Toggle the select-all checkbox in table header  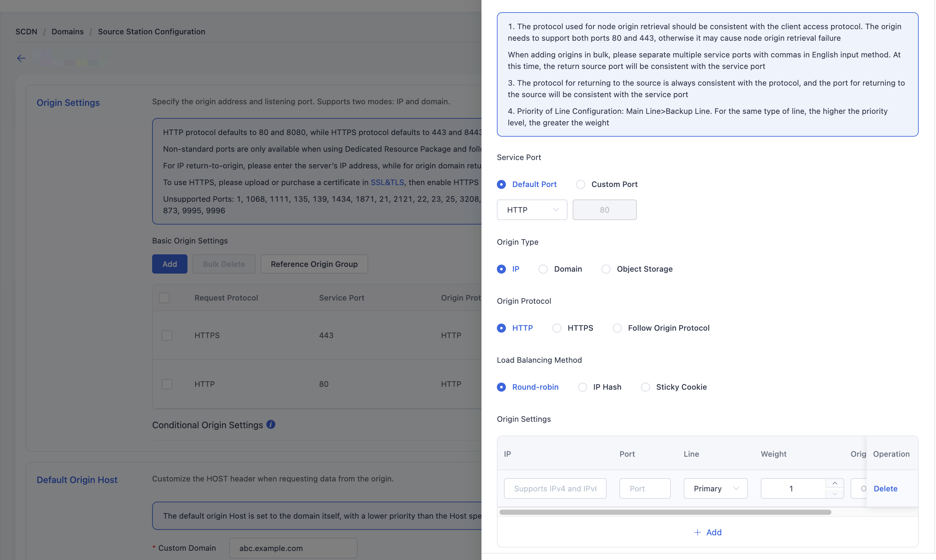point(164,298)
